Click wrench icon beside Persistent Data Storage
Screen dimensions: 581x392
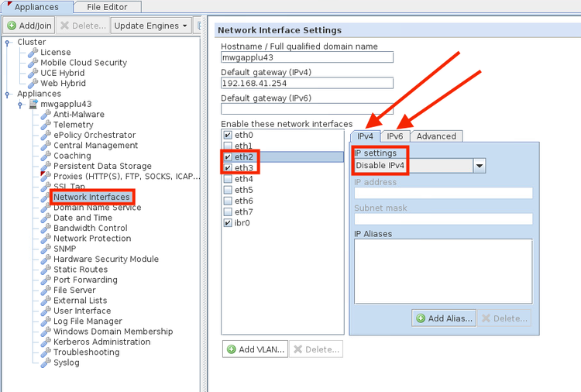[46, 166]
